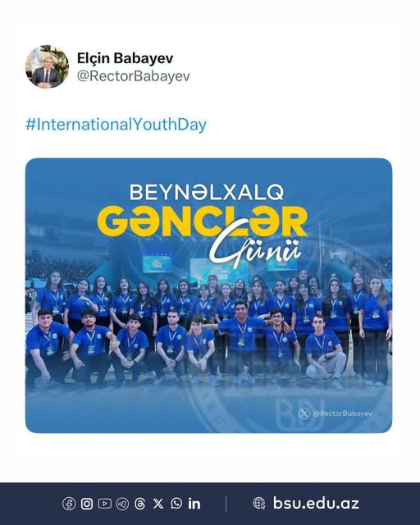Click the Günü script text

[x=255, y=248]
